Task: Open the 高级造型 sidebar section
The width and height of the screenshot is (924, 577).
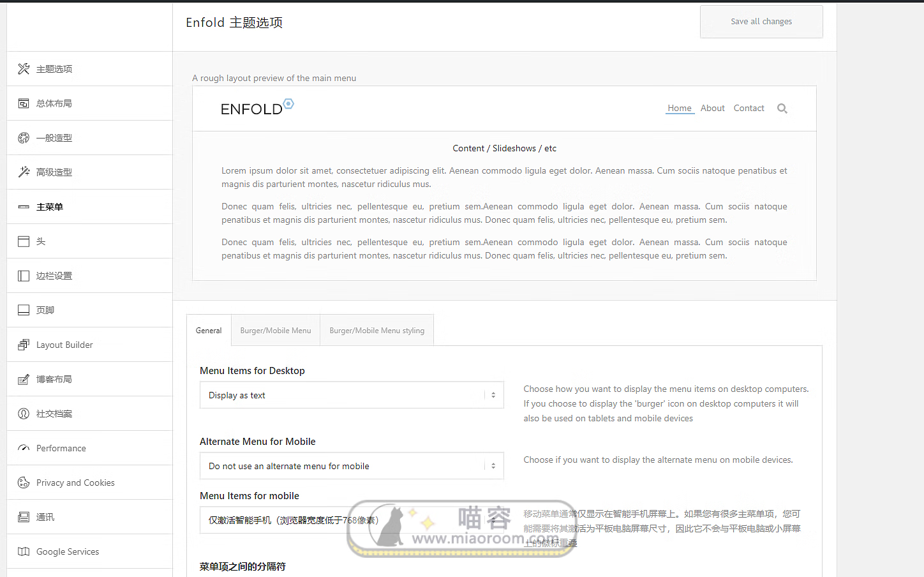Action: click(x=89, y=172)
